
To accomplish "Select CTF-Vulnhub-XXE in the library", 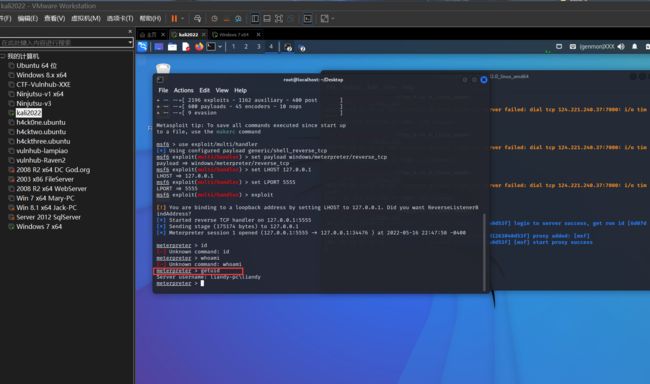I will [43, 85].
